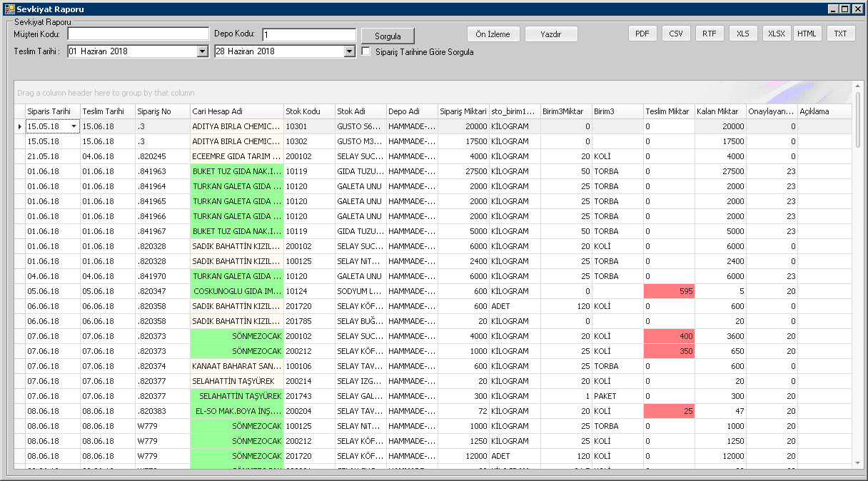
Task: Click order number .841963
Action: click(x=162, y=171)
